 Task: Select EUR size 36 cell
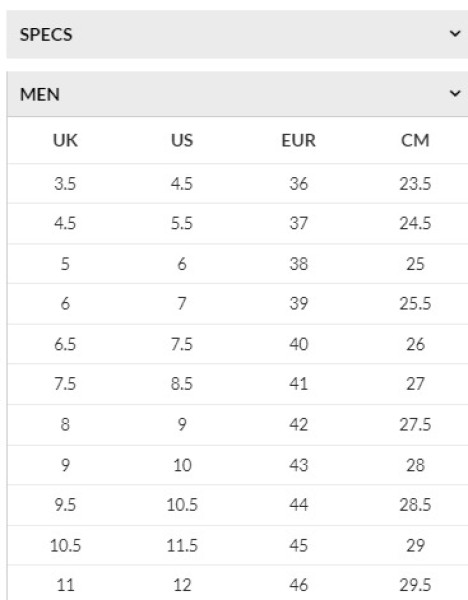tap(298, 184)
